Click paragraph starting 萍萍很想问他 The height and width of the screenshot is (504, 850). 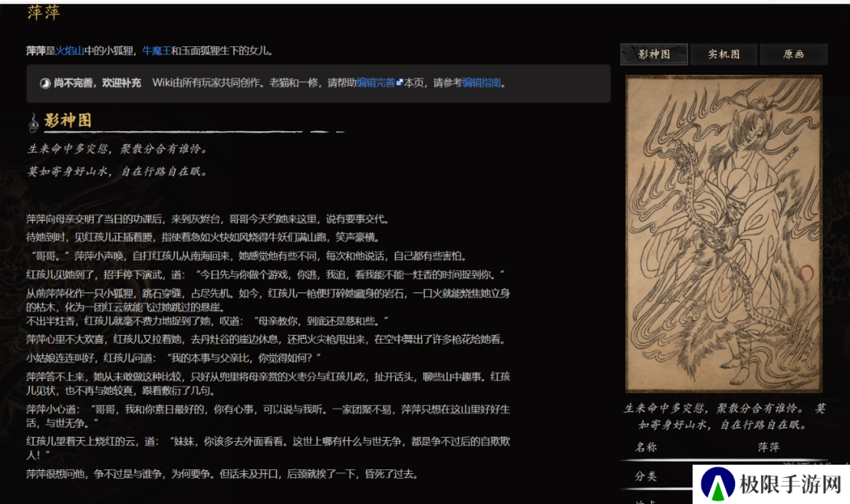pos(224,474)
